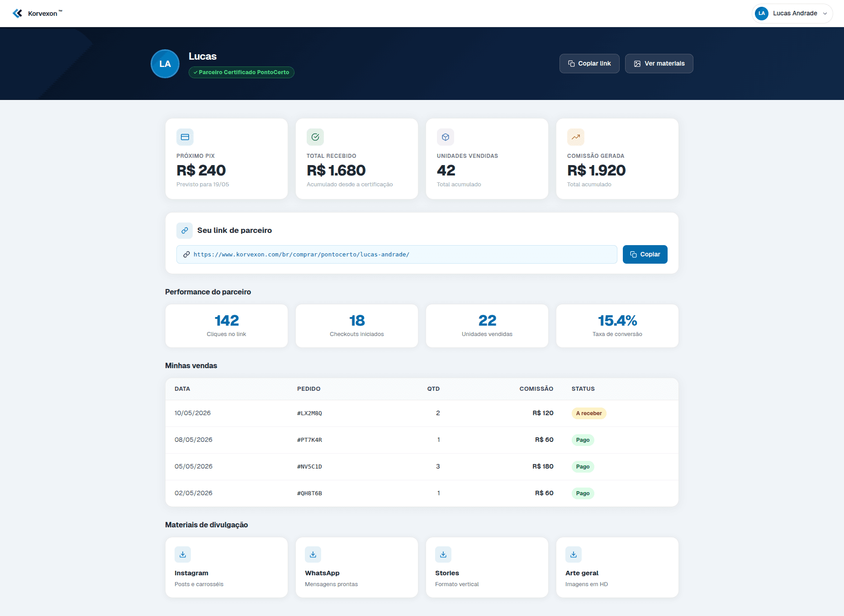Click the DATA column header
This screenshot has height=616, width=844.
pyautogui.click(x=182, y=389)
